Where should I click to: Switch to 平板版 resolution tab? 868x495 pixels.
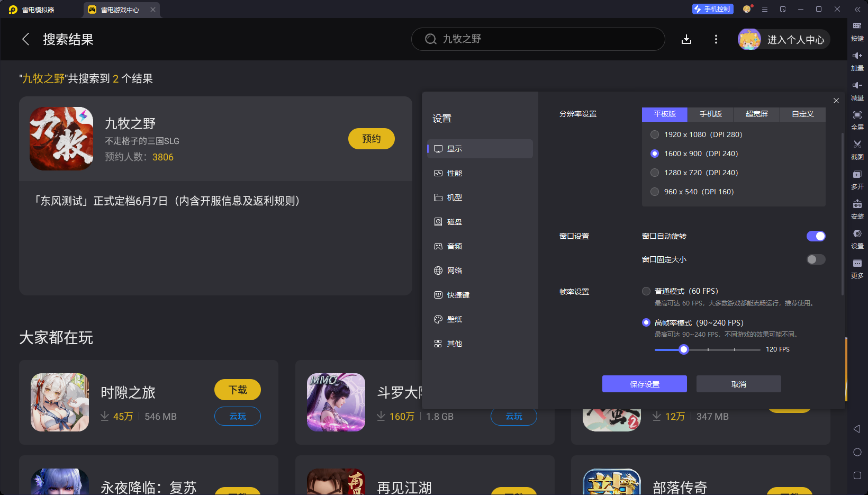[665, 114]
